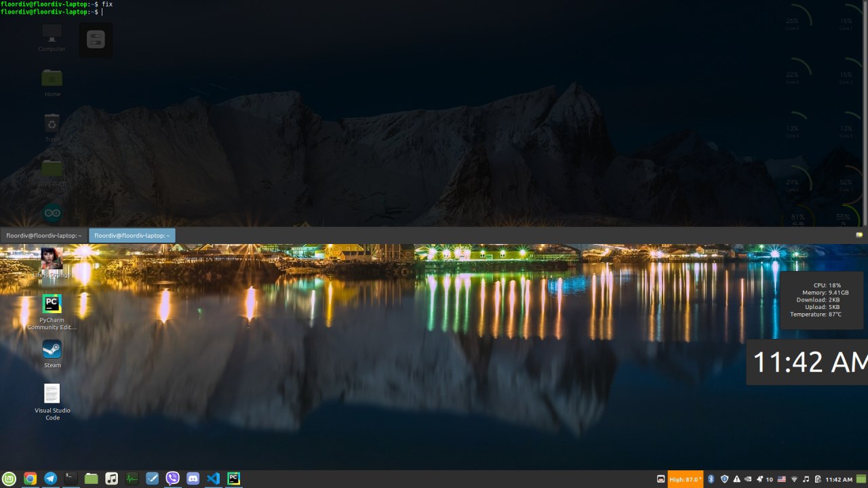Click the yellow icon on terminal tab bar

[859, 235]
